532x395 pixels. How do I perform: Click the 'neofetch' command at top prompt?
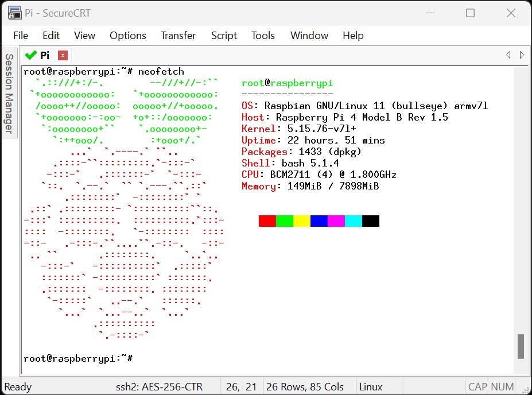161,72
